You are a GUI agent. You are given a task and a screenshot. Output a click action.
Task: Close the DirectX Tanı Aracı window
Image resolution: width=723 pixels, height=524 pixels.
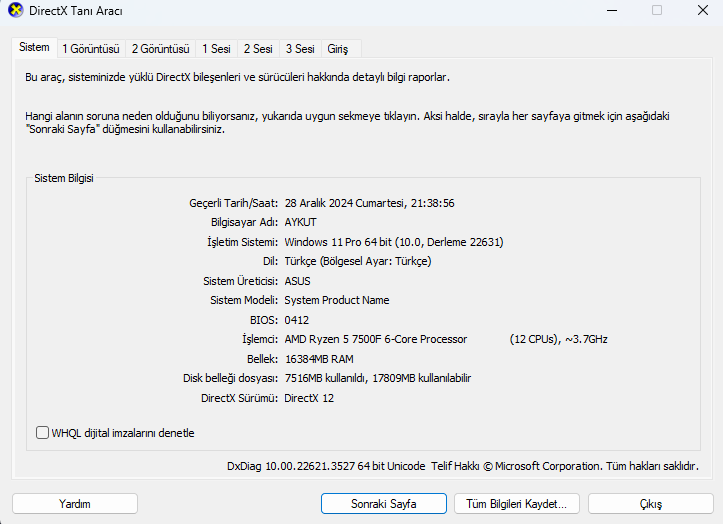[x=703, y=10]
